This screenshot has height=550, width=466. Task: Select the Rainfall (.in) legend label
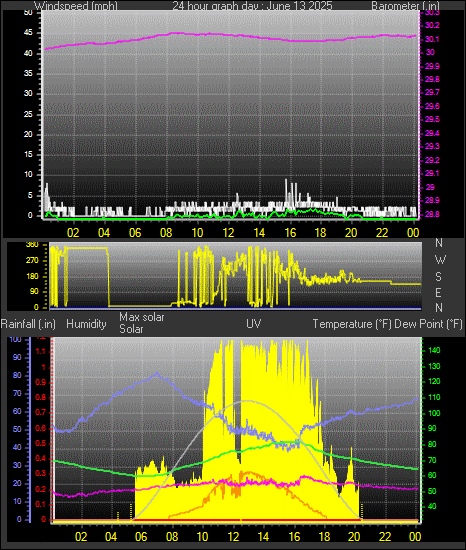pos(28,324)
